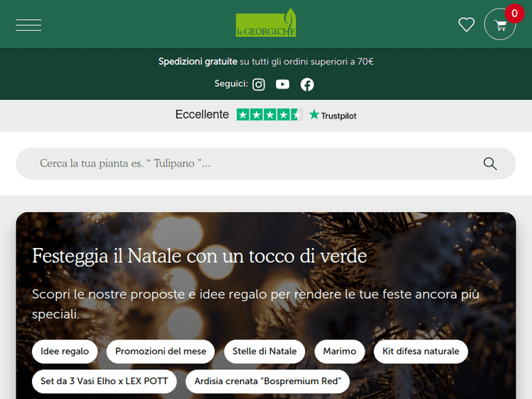Viewport: 532px width, 399px height.
Task: Focus the plant search field
Action: pyautogui.click(x=248, y=164)
